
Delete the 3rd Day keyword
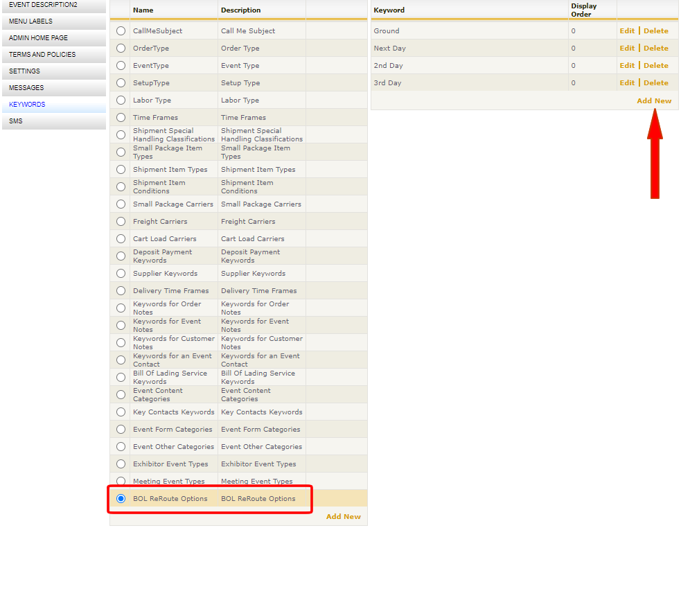[655, 82]
